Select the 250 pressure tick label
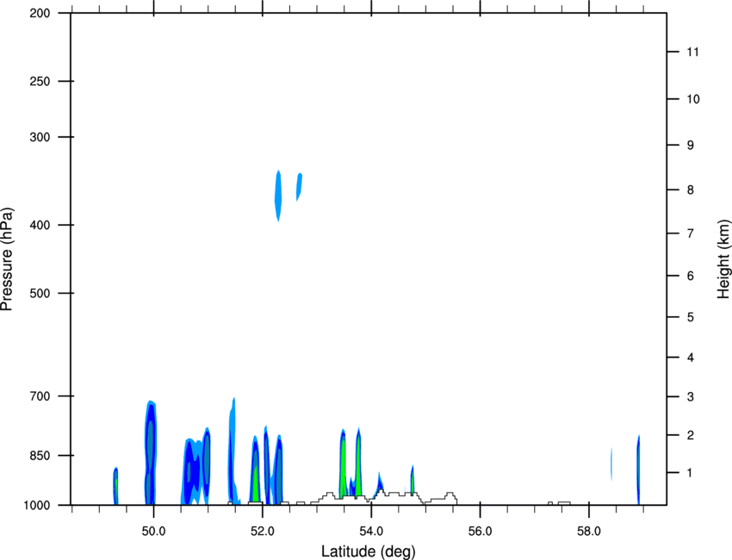The height and width of the screenshot is (560, 732). coord(40,81)
